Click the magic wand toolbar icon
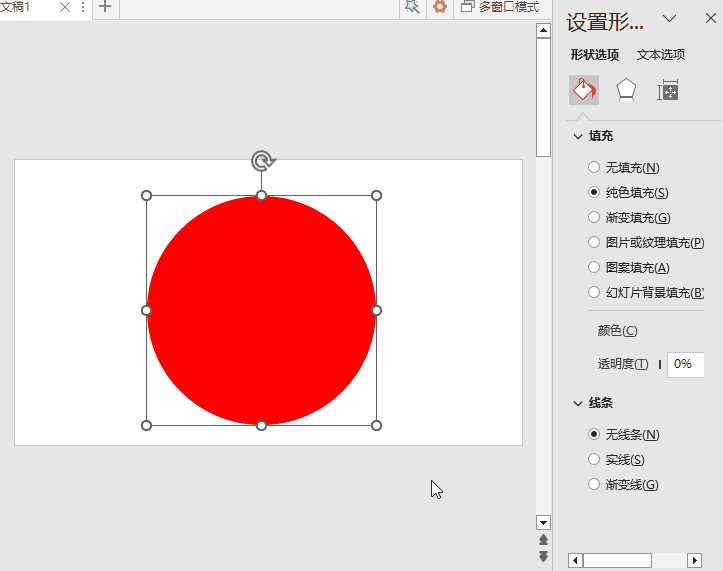The image size is (723, 571). click(x=412, y=7)
